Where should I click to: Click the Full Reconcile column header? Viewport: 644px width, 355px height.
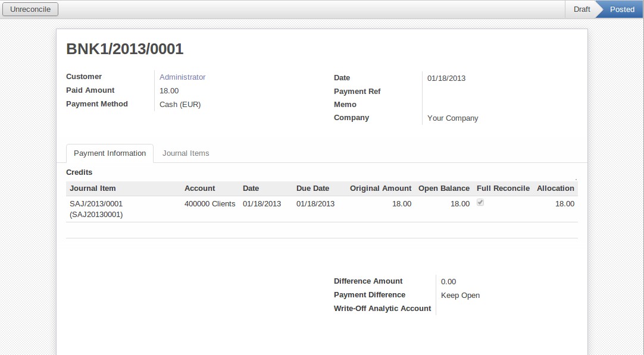tap(502, 189)
